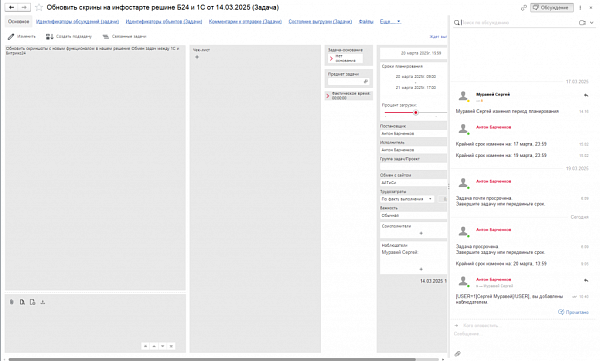Click the Постановщик field Антон Барченков

coord(413,134)
